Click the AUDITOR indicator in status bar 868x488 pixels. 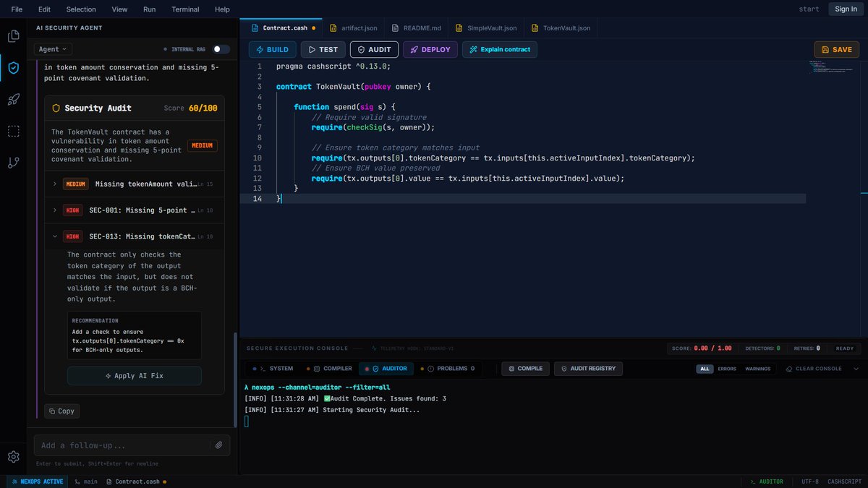(766, 481)
